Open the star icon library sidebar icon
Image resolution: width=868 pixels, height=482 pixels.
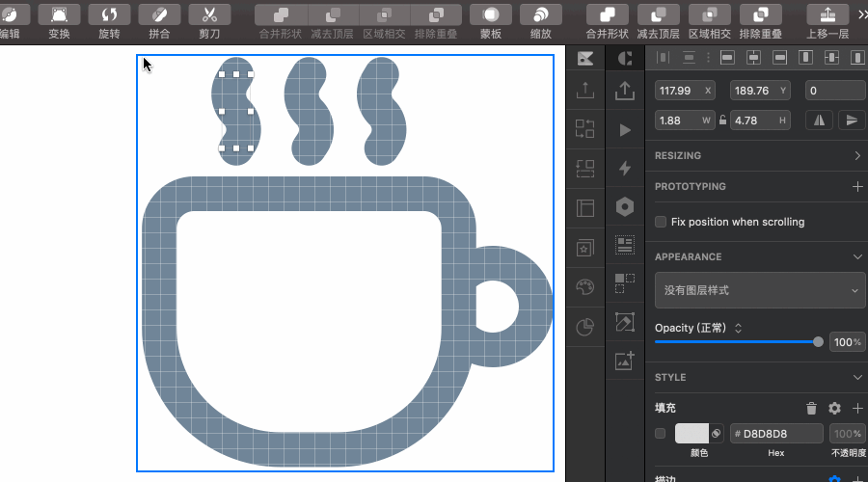coord(585,248)
